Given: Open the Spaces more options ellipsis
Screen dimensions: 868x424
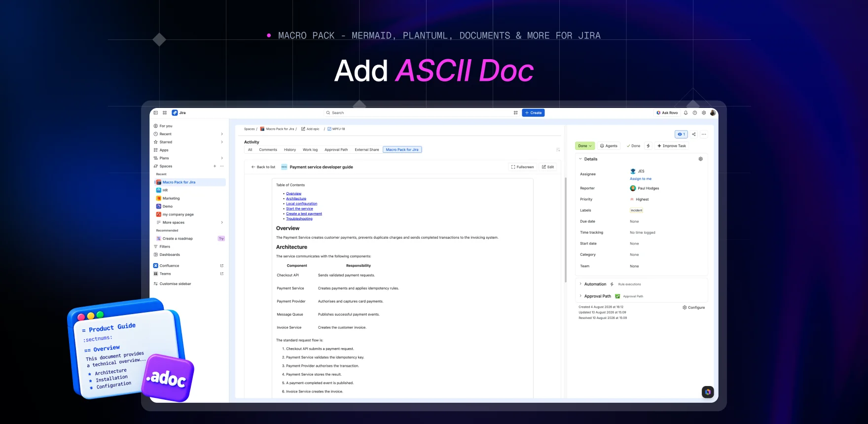Looking at the screenshot, I should (222, 166).
